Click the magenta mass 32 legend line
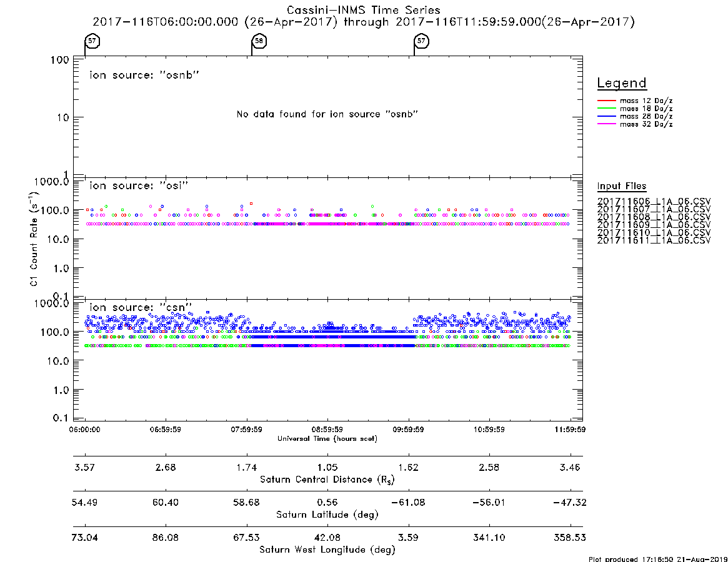728x562 pixels. tap(606, 124)
